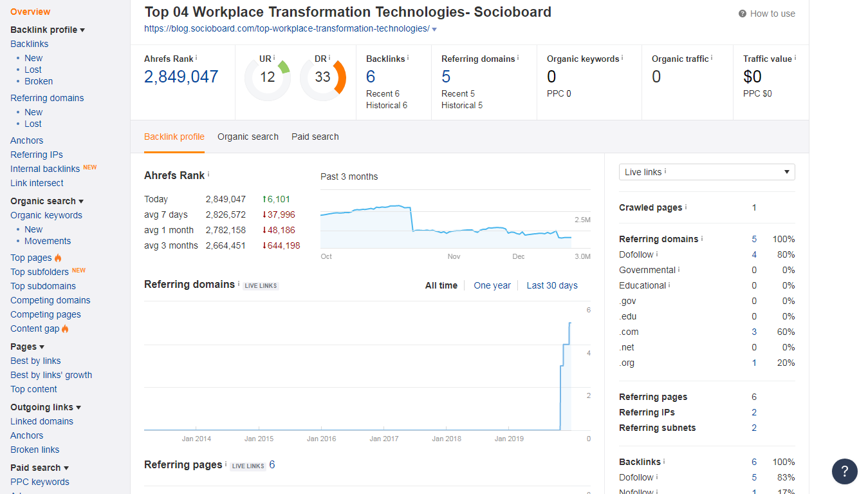Show referring domains for All time
This screenshot has height=494, width=868.
pos(441,285)
